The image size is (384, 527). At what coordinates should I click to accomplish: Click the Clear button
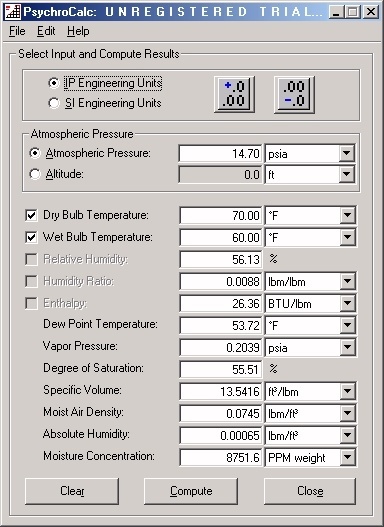click(72, 491)
